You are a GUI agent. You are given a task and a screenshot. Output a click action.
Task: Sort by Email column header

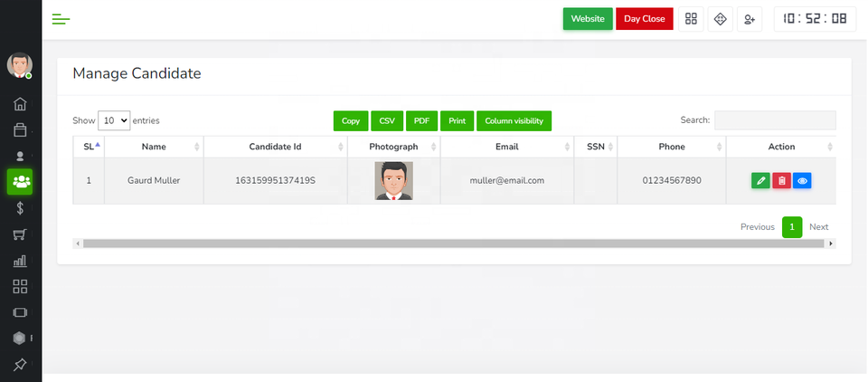click(x=507, y=147)
